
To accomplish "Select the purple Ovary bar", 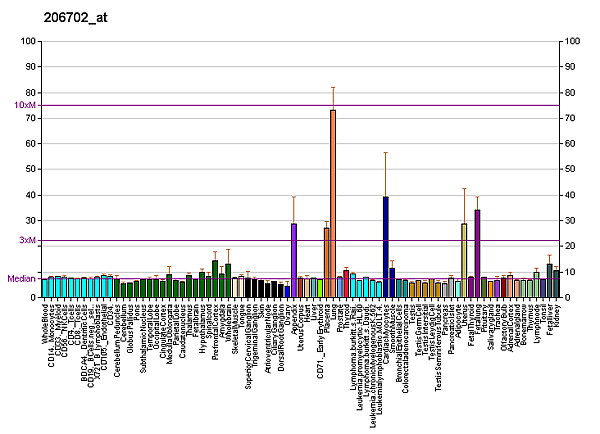I will tap(294, 260).
